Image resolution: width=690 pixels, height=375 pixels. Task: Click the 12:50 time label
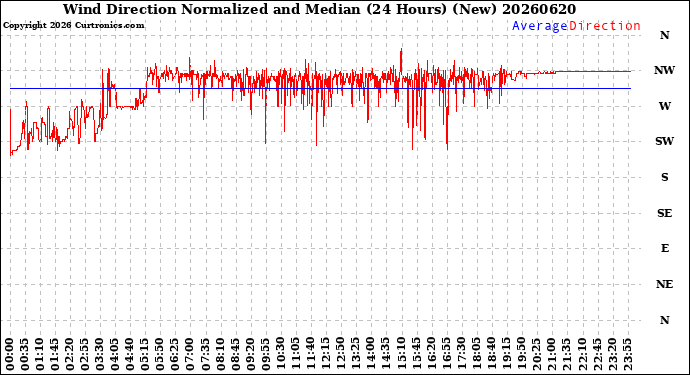[340, 355]
